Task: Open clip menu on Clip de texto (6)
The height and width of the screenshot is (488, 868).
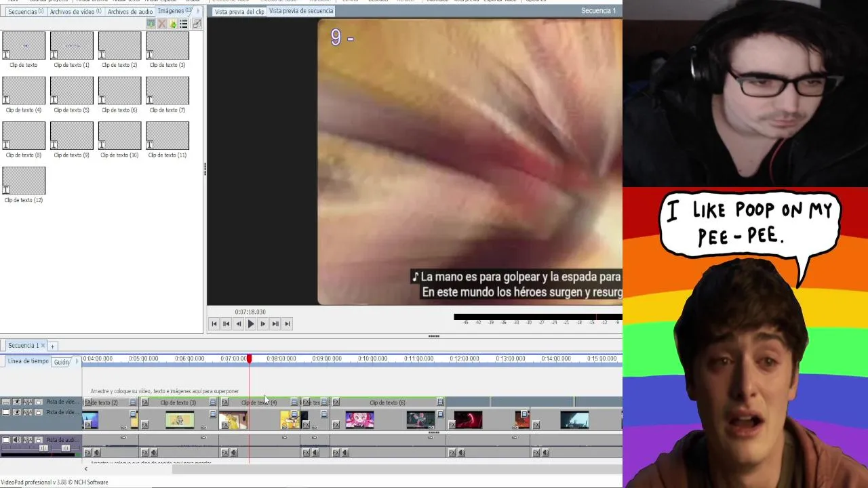Action: coord(440,403)
